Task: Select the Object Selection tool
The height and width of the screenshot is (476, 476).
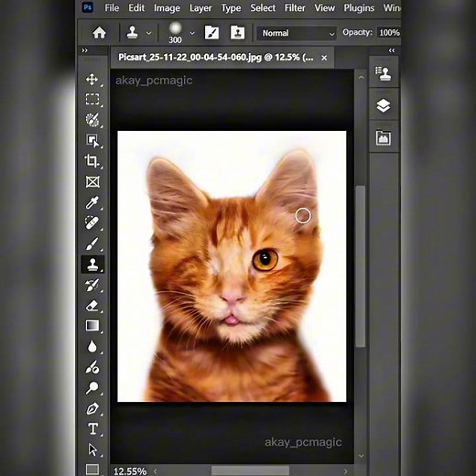Action: point(92,140)
